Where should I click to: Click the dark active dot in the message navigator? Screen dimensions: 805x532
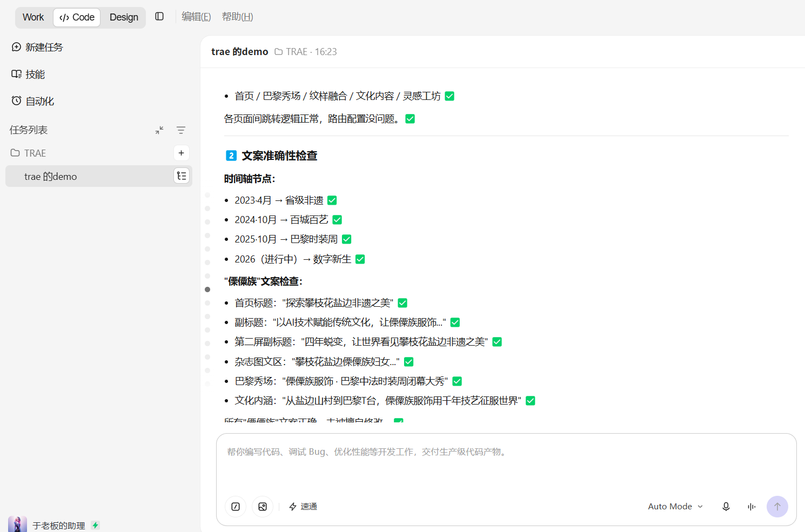207,289
